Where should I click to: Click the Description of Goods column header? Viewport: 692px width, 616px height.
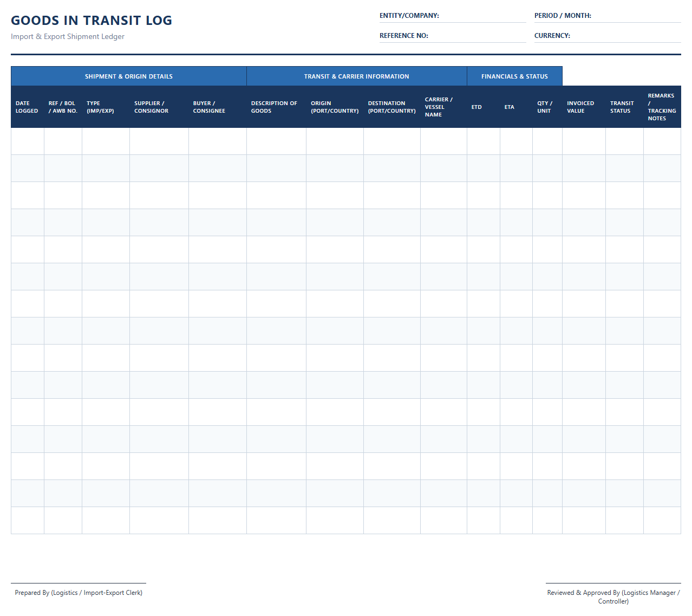(277, 107)
